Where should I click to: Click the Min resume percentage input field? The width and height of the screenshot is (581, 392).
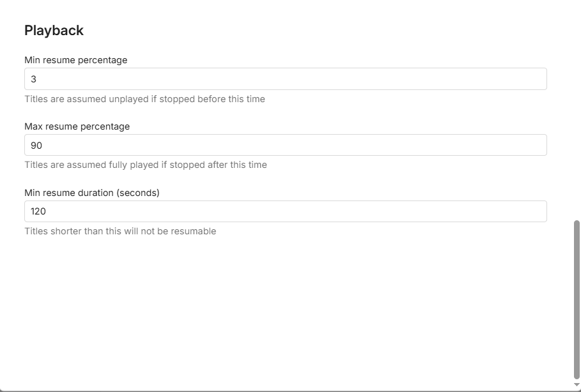[285, 79]
